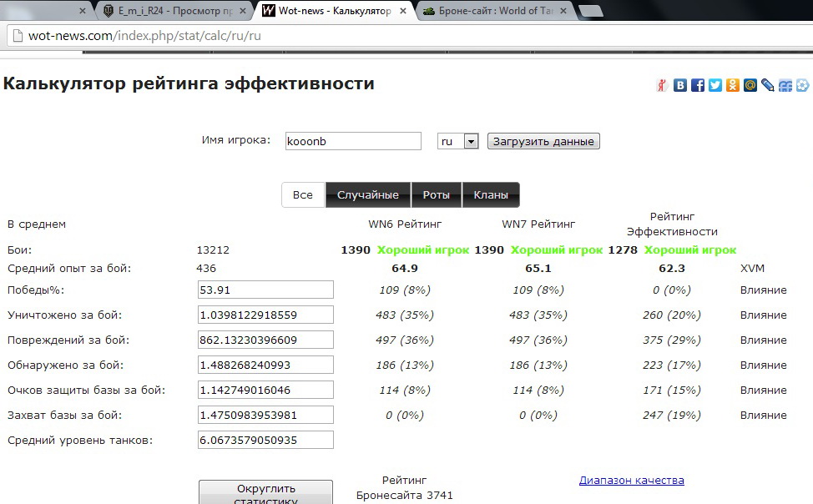Image resolution: width=813 pixels, height=504 pixels.
Task: Click the shield favicon of E_m_i_R24 tab
Action: point(109,10)
